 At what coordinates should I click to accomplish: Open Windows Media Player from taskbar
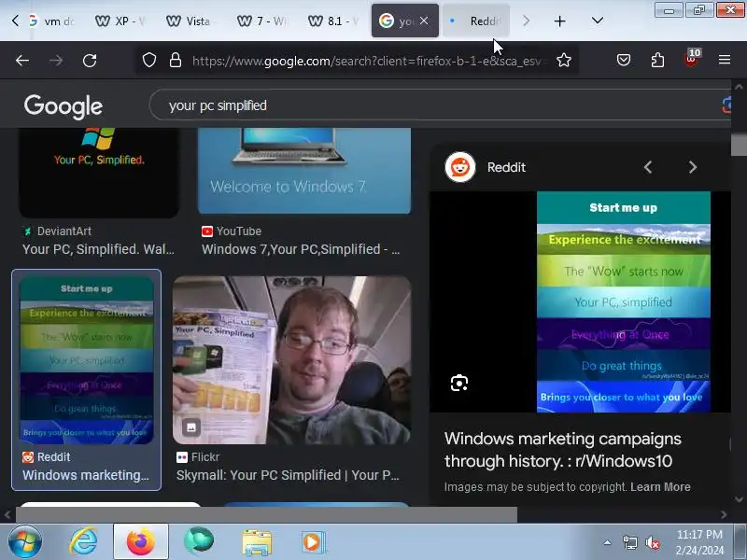[x=313, y=542]
